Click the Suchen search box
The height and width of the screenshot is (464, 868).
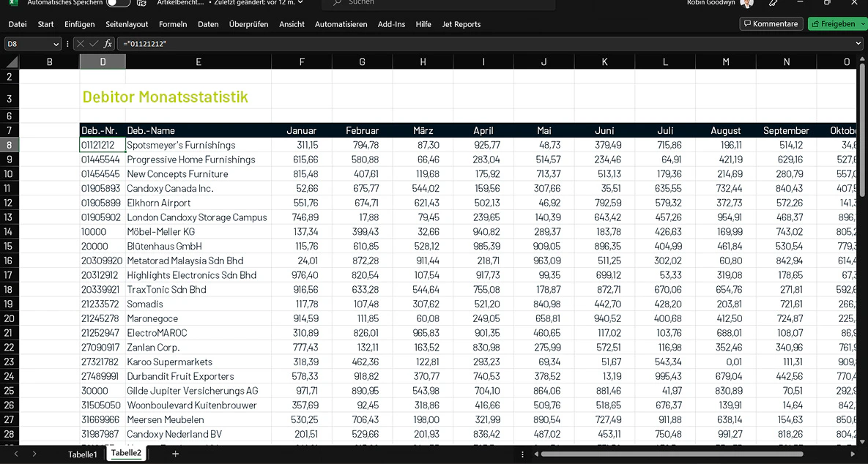440,4
